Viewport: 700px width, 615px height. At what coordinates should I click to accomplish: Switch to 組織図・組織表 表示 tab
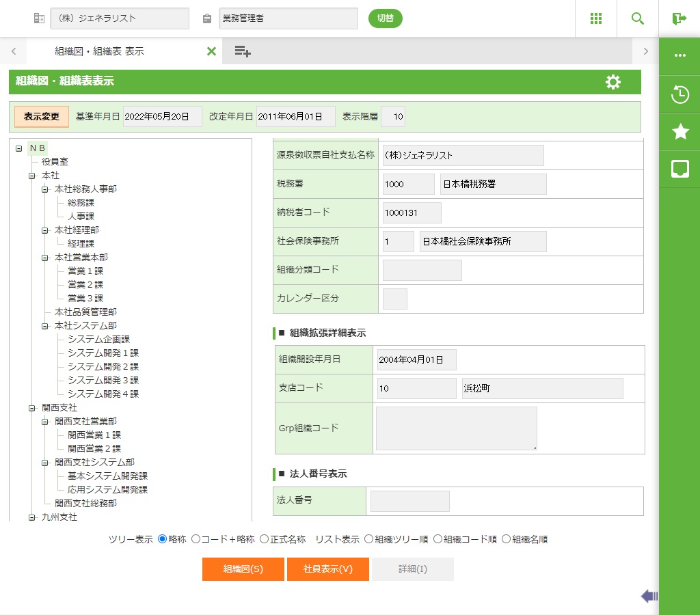(99, 51)
